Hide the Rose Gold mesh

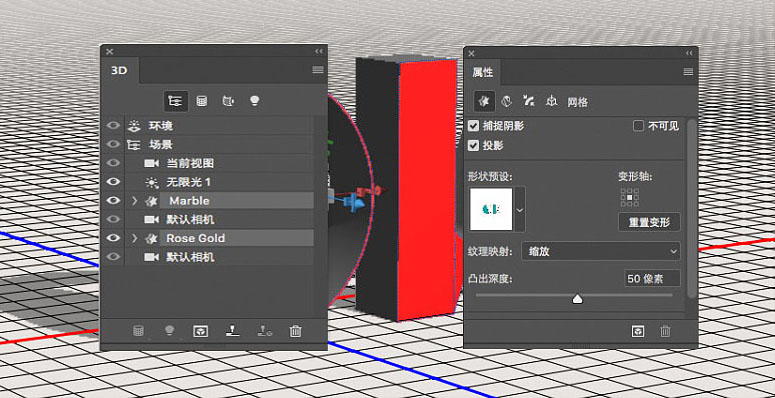[x=113, y=238]
